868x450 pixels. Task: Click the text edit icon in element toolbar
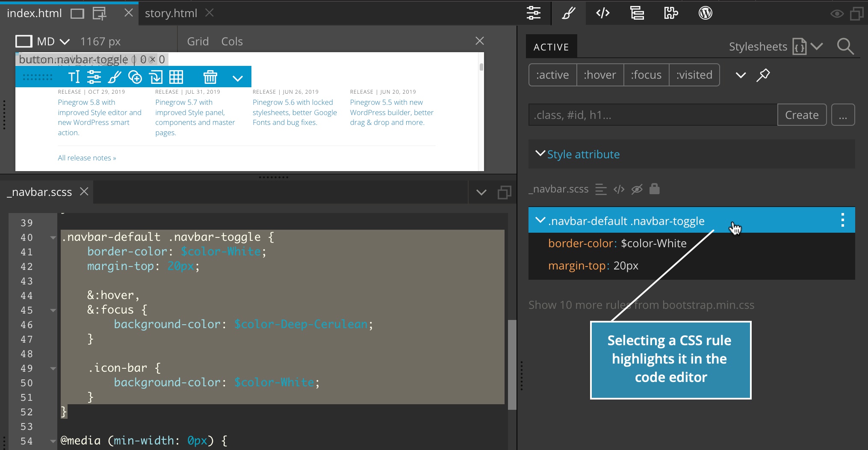pos(74,77)
